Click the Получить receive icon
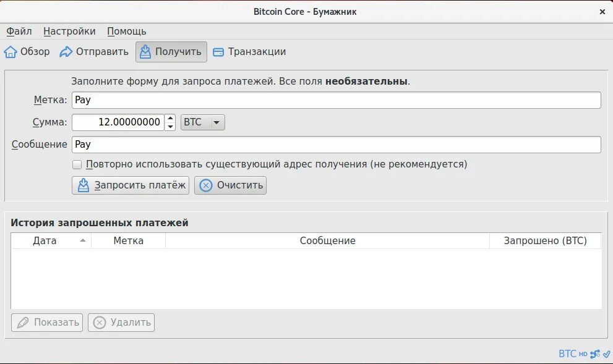Screen dimensions: 613x364 [145, 52]
